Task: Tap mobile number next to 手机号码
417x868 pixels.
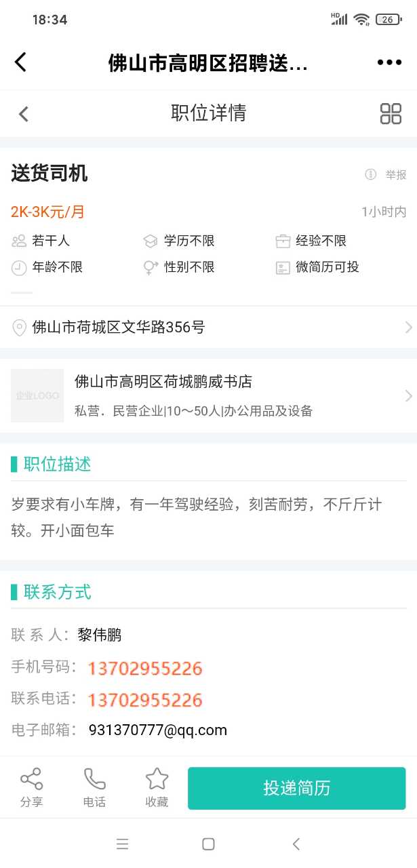Action: click(x=145, y=669)
